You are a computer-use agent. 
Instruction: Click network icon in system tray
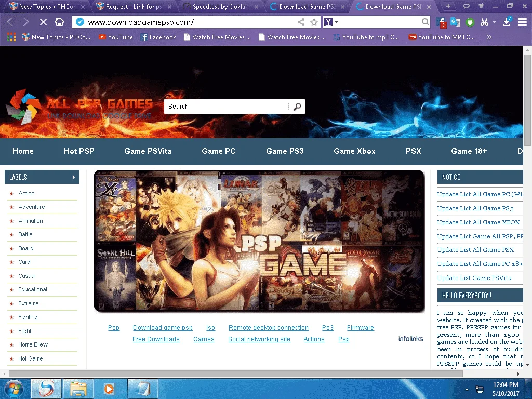pos(480,389)
